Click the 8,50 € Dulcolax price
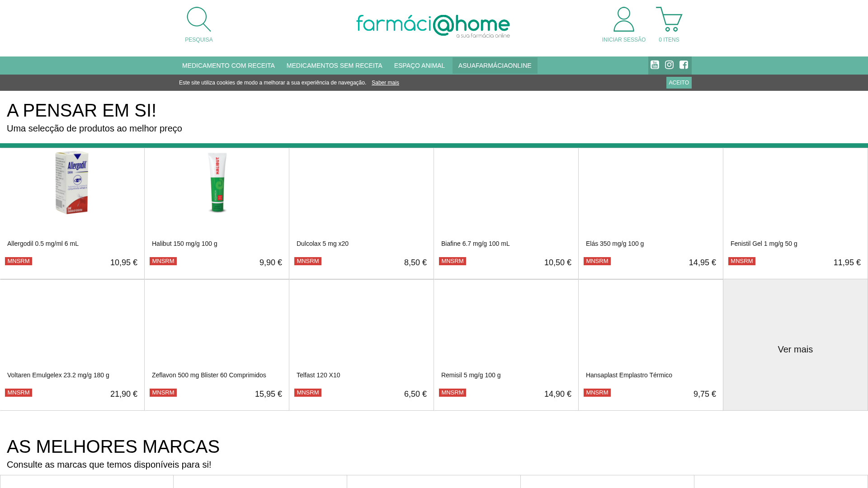 (415, 263)
